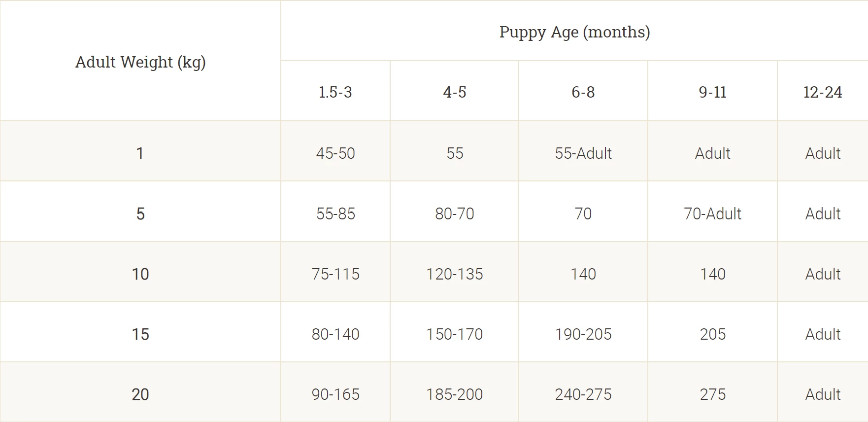Click the "55-85" feeding amount cell
This screenshot has height=422, width=868.
coord(335,214)
